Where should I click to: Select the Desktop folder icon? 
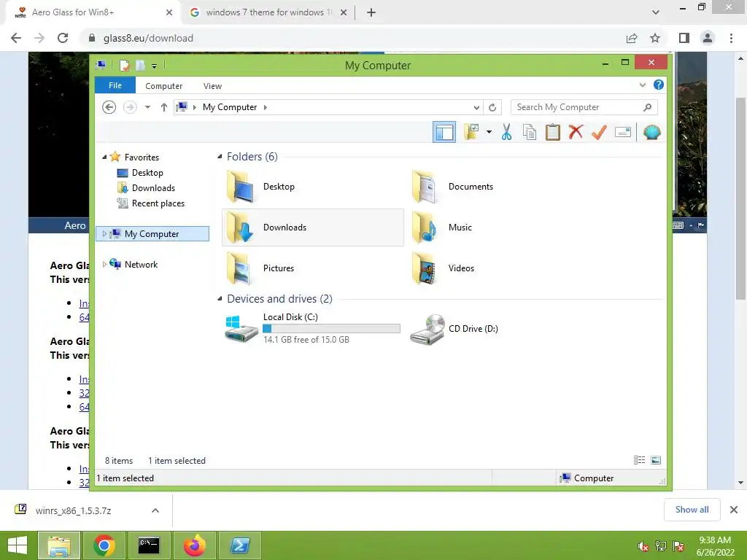[x=241, y=187]
